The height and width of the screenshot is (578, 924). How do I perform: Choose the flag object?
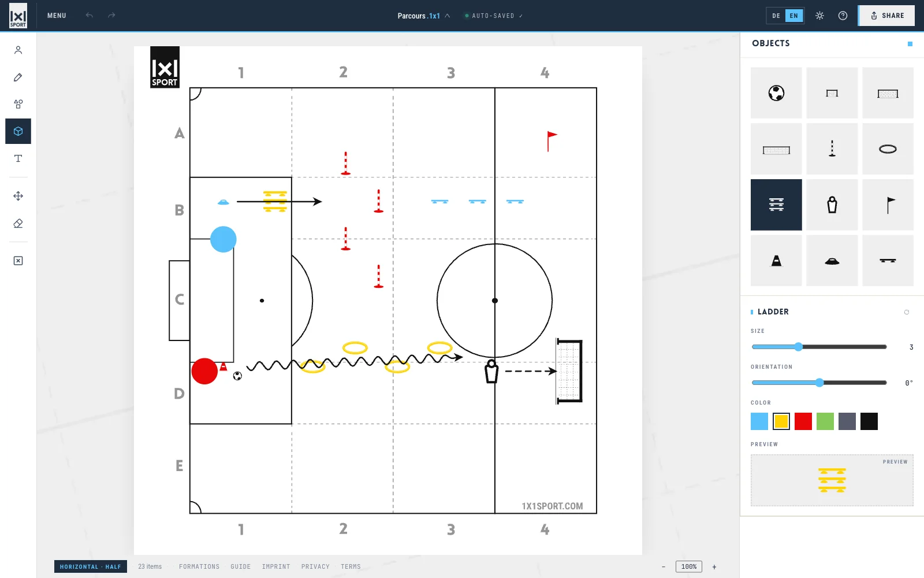pyautogui.click(x=888, y=205)
